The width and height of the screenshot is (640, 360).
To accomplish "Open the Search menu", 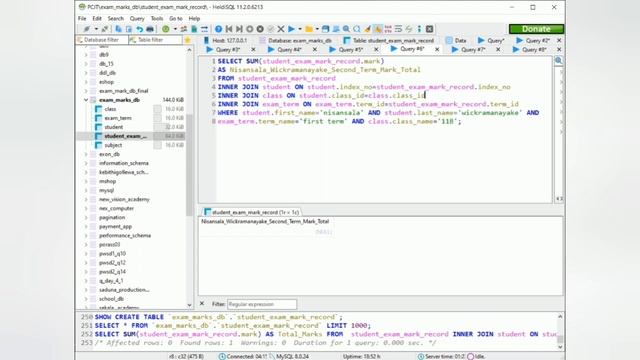I will 116,18.
